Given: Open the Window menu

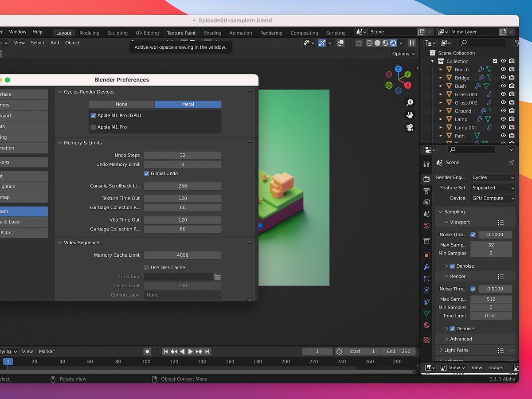Looking at the screenshot, I should (x=18, y=31).
